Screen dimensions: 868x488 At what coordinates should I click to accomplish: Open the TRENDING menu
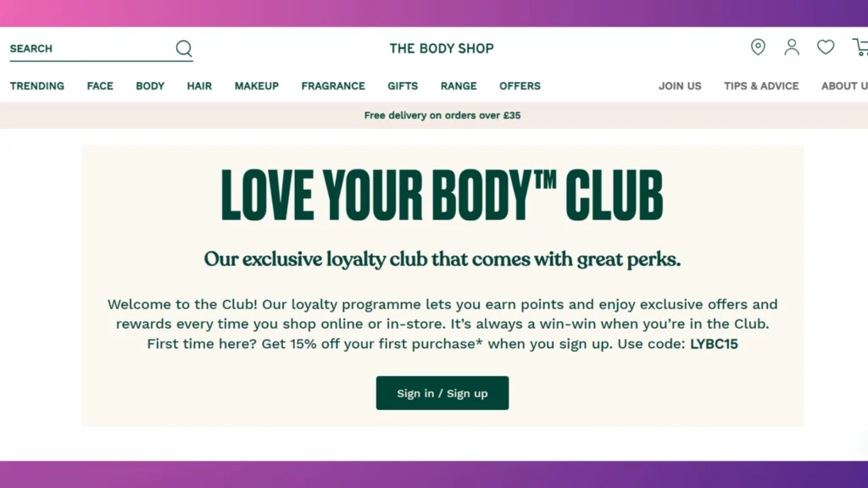tap(37, 86)
